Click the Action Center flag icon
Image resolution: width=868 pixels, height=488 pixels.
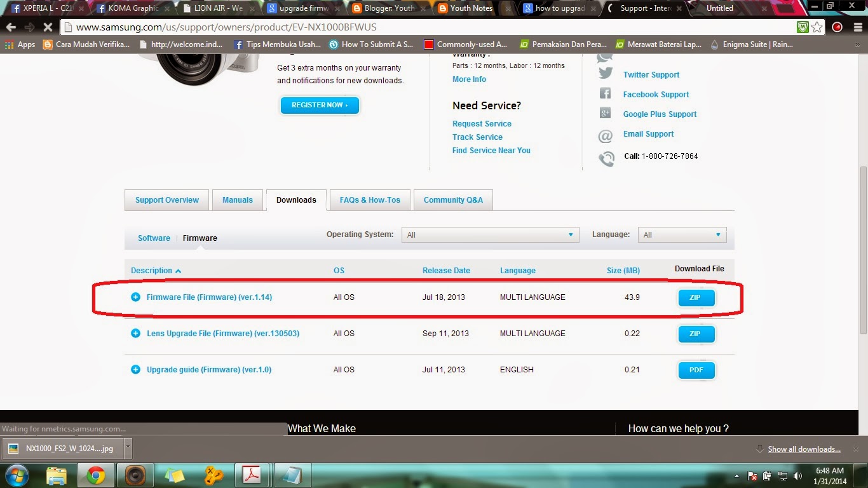752,475
